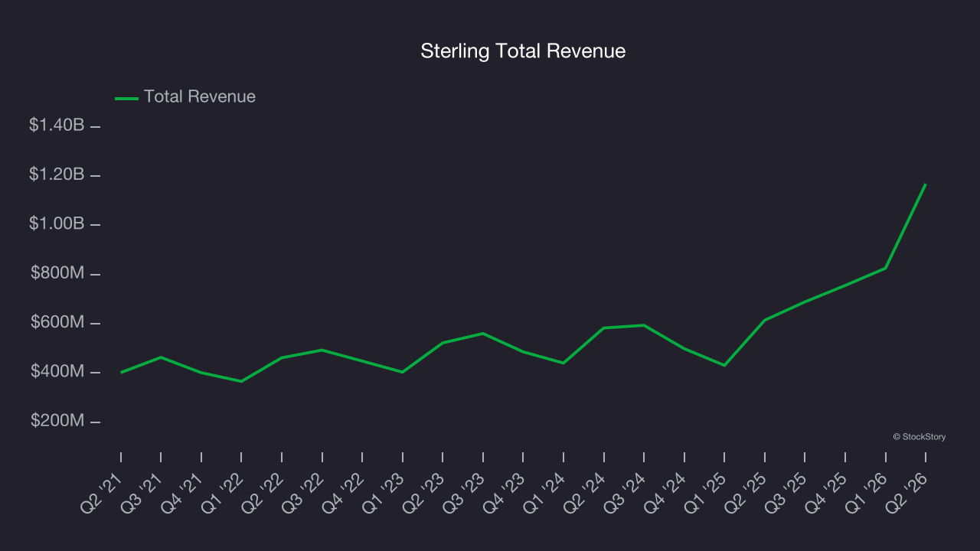980x551 pixels.
Task: Click the Q4 '22 x-axis label
Action: 344,492
